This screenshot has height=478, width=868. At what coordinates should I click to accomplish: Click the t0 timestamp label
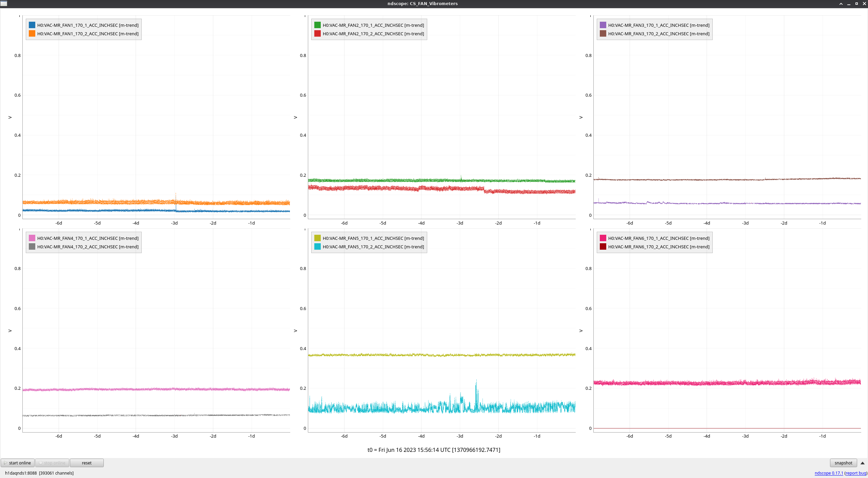434,450
